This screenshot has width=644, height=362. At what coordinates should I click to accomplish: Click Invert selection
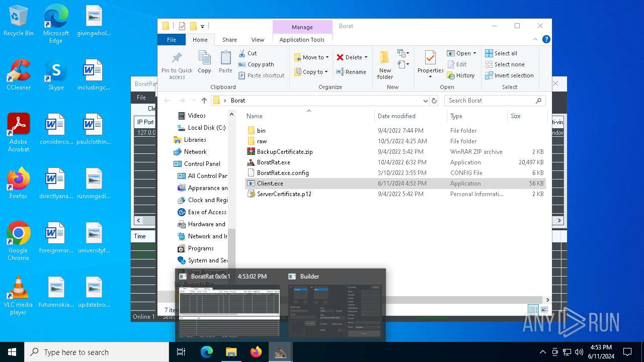pos(509,75)
